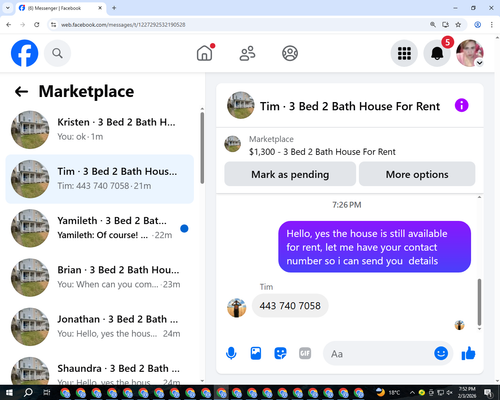Send a voice clip with microphone icon
The height and width of the screenshot is (400, 500).
coord(231,354)
